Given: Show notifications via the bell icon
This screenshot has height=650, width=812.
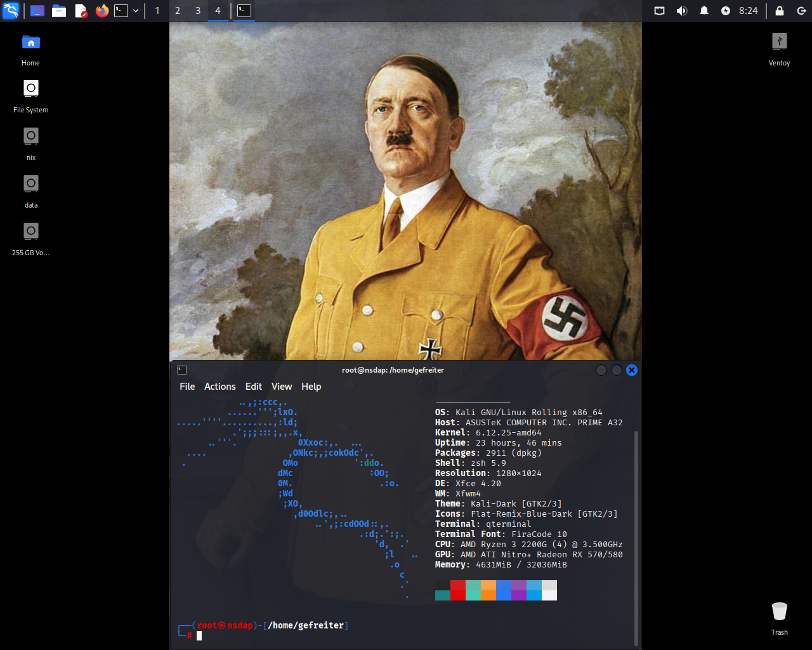Looking at the screenshot, I should coord(704,11).
